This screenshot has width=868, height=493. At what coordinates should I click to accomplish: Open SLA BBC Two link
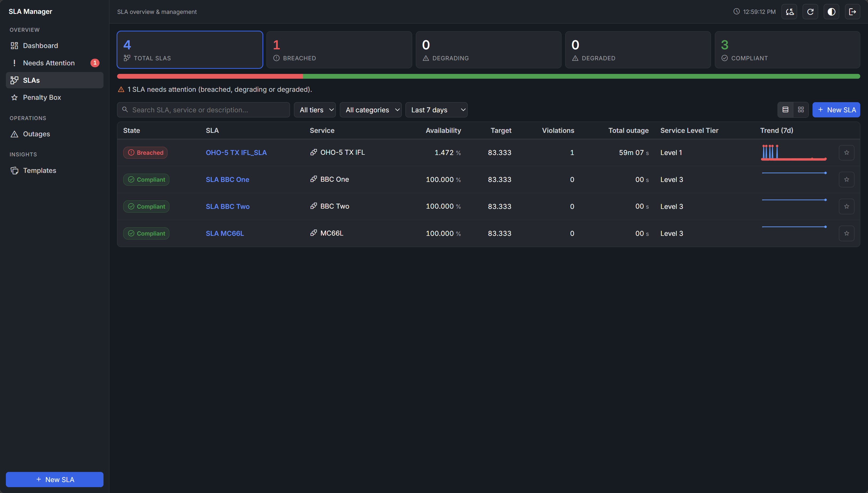(228, 206)
